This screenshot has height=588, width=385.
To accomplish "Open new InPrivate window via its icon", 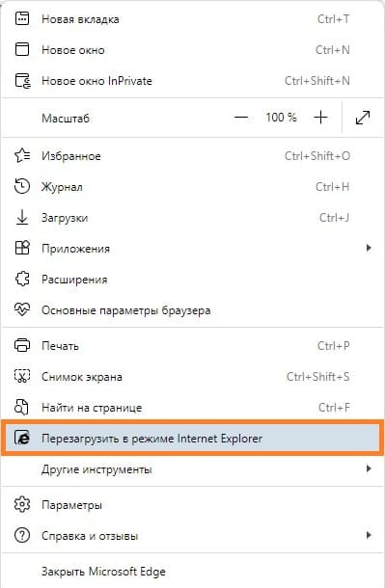I will 22,80.
